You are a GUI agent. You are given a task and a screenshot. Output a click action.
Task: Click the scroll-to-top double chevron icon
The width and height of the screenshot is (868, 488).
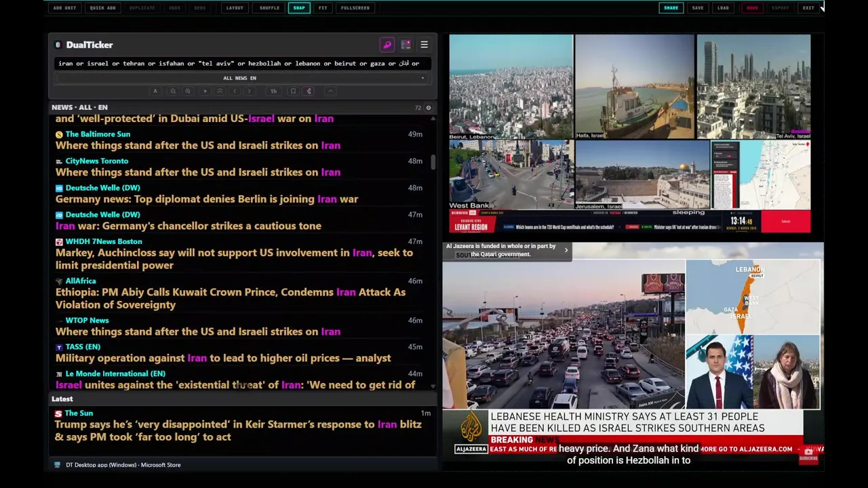(x=220, y=91)
